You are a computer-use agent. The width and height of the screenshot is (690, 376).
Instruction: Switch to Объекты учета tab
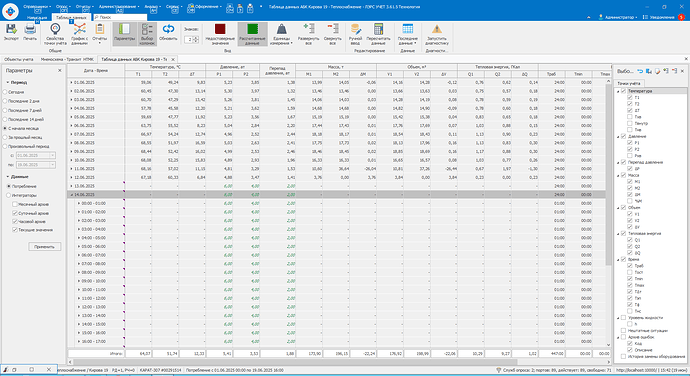pyautogui.click(x=18, y=59)
